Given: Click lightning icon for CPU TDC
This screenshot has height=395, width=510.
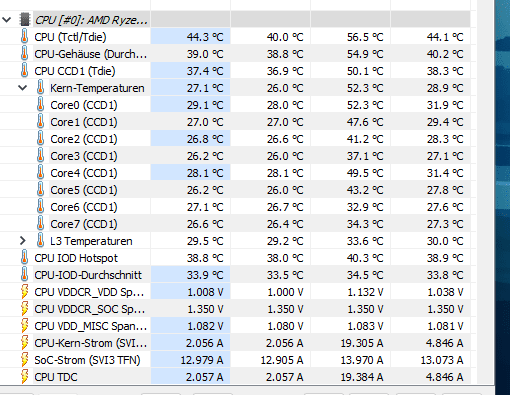Looking at the screenshot, I should pyautogui.click(x=25, y=377).
